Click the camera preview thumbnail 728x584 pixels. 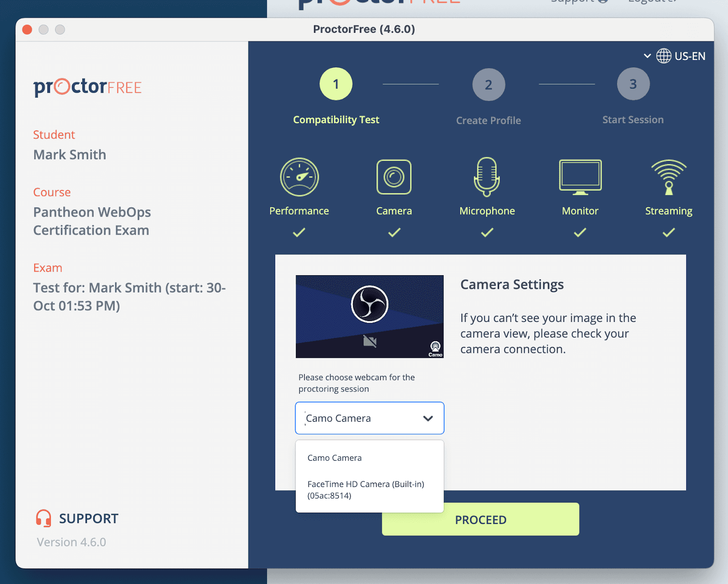tap(369, 316)
